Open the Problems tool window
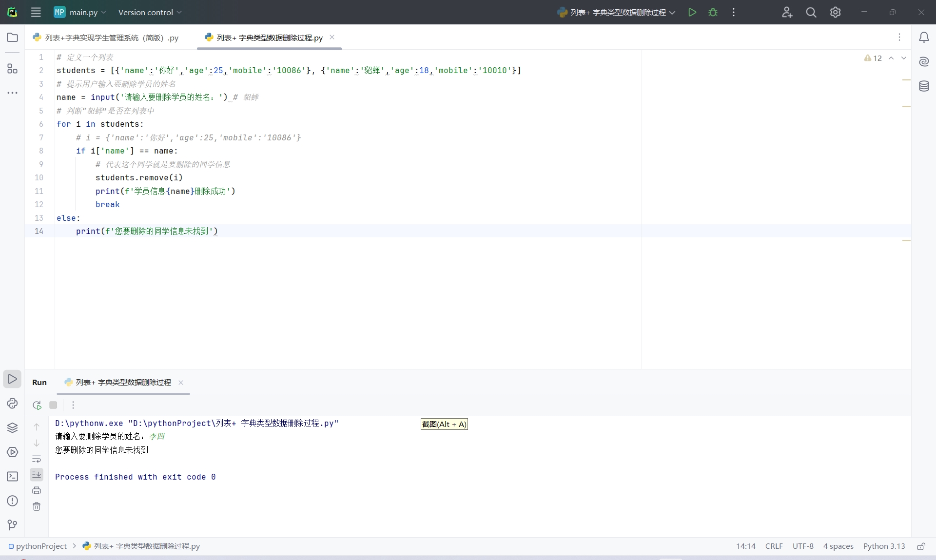 pos(12,501)
